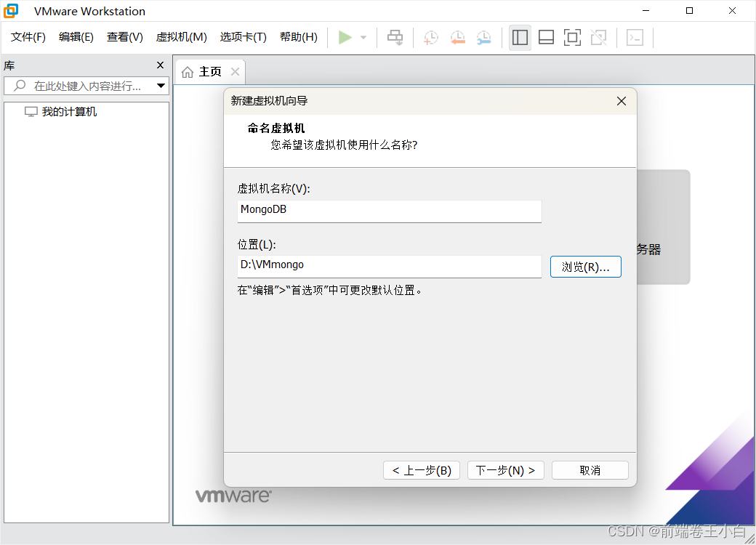The width and height of the screenshot is (756, 545).
Task: Click the Take Snapshot clock icon
Action: pos(430,37)
